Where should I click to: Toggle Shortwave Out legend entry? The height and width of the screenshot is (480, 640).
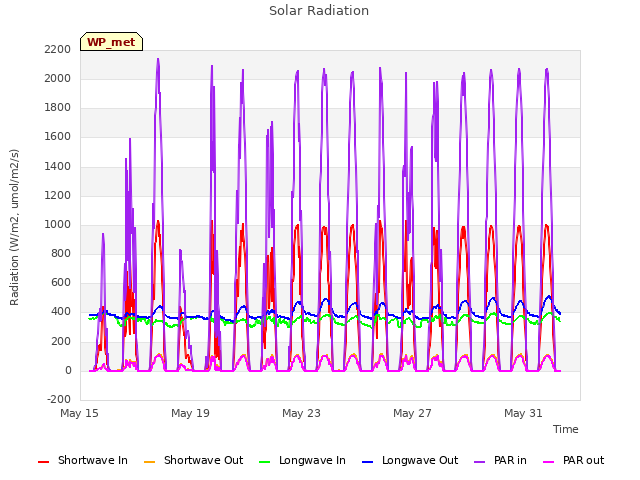click(193, 460)
